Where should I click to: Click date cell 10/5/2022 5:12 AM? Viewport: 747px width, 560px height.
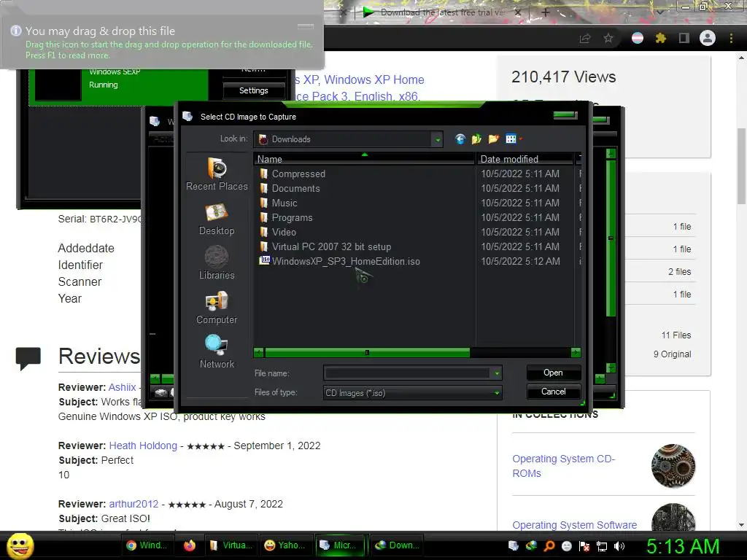tap(520, 262)
